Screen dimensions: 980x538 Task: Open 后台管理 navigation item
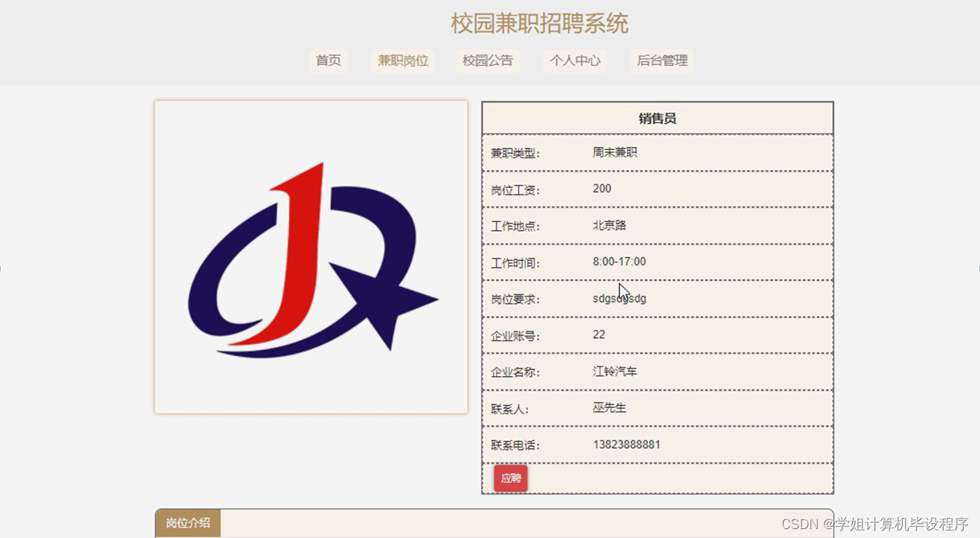click(x=662, y=61)
